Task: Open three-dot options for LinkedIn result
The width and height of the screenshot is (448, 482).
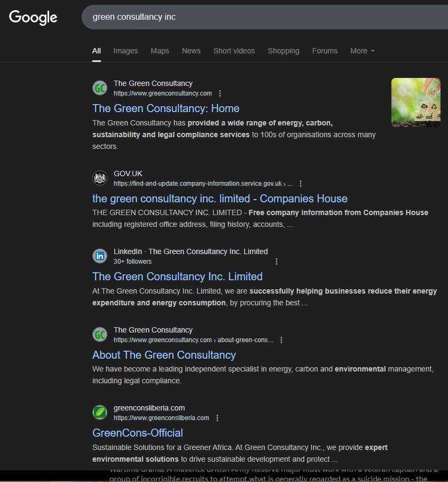Action: [277, 262]
